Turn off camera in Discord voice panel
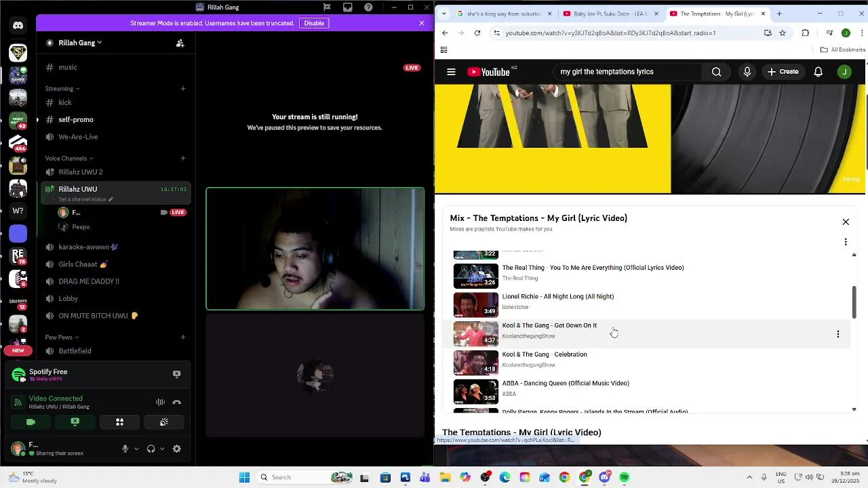This screenshot has width=868, height=488. [x=31, y=422]
